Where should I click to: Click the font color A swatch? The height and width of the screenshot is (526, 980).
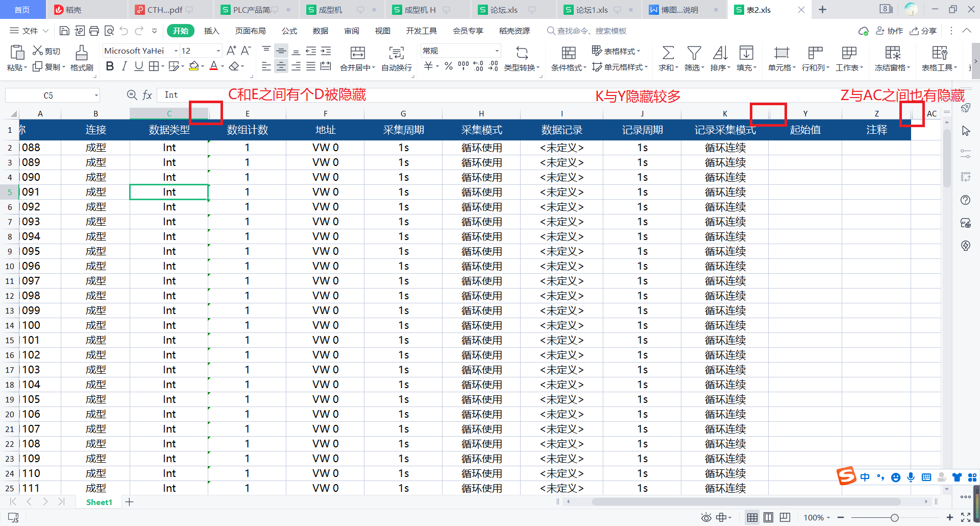[x=214, y=66]
